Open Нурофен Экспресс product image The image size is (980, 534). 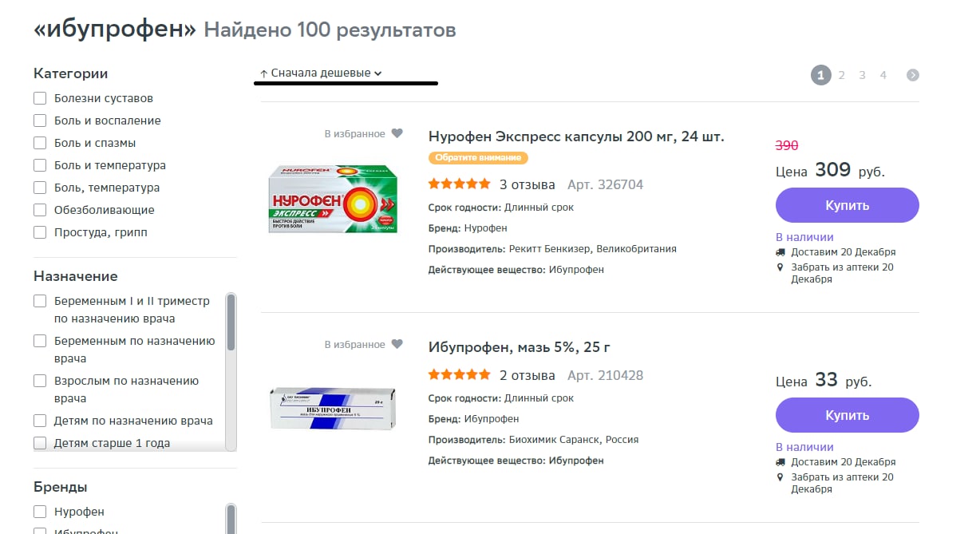[334, 198]
